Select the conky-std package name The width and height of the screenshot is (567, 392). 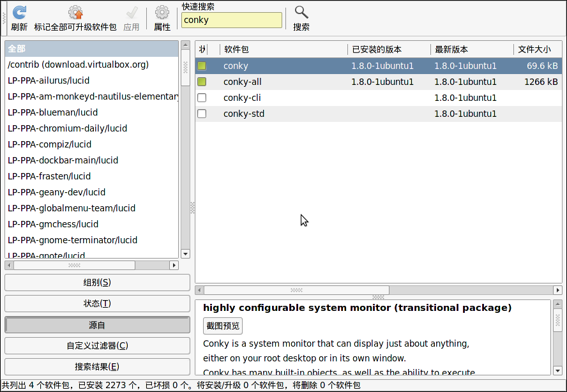244,114
